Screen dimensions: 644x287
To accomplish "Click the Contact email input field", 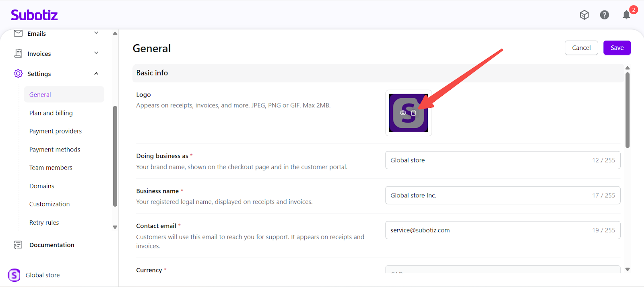I will (487, 230).
